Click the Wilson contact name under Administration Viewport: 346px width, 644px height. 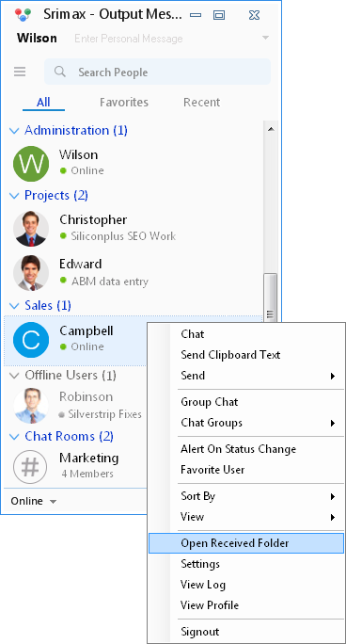tap(79, 154)
